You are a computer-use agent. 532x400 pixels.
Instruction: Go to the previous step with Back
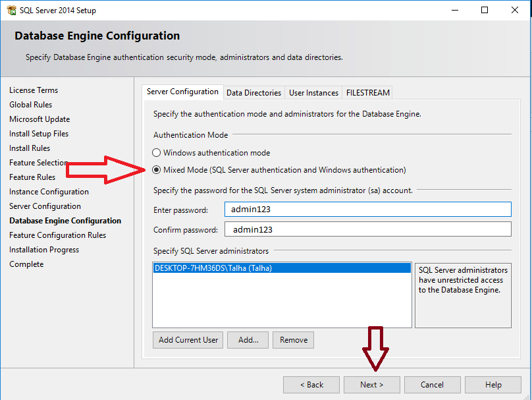click(x=311, y=385)
